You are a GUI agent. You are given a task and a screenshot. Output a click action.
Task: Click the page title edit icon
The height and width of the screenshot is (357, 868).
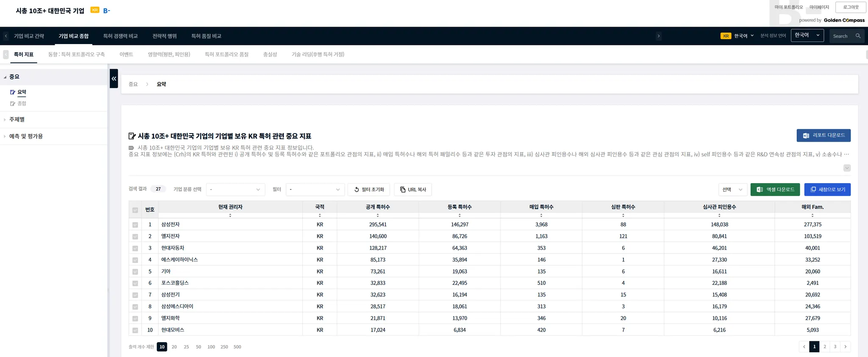click(x=132, y=136)
